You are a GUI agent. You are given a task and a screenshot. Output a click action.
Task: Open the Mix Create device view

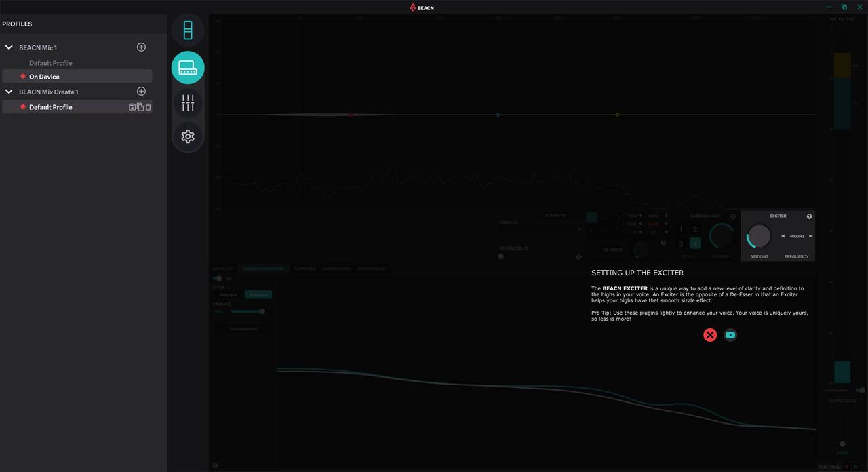[x=188, y=68]
